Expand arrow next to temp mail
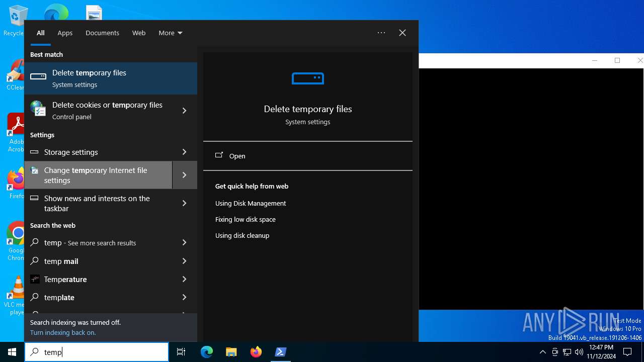The image size is (644, 362). [x=184, y=261]
